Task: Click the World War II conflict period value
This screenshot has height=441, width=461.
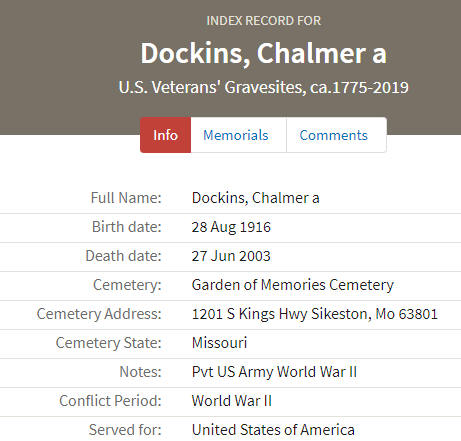Action: tap(232, 401)
